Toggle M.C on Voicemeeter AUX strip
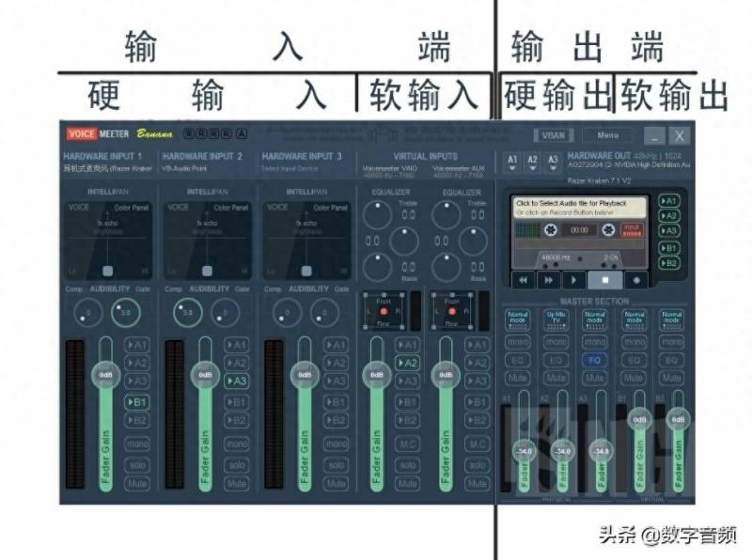The height and width of the screenshot is (560, 752). (477, 444)
